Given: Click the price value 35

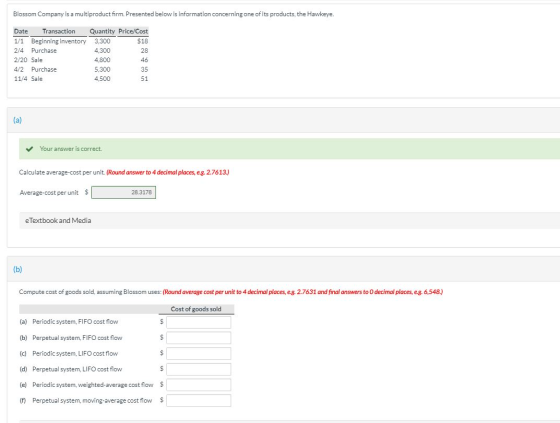Looking at the screenshot, I should [x=144, y=69].
